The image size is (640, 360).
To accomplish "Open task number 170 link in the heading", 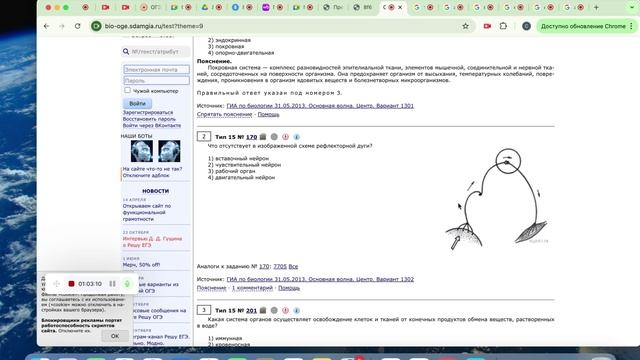I will pos(251,137).
